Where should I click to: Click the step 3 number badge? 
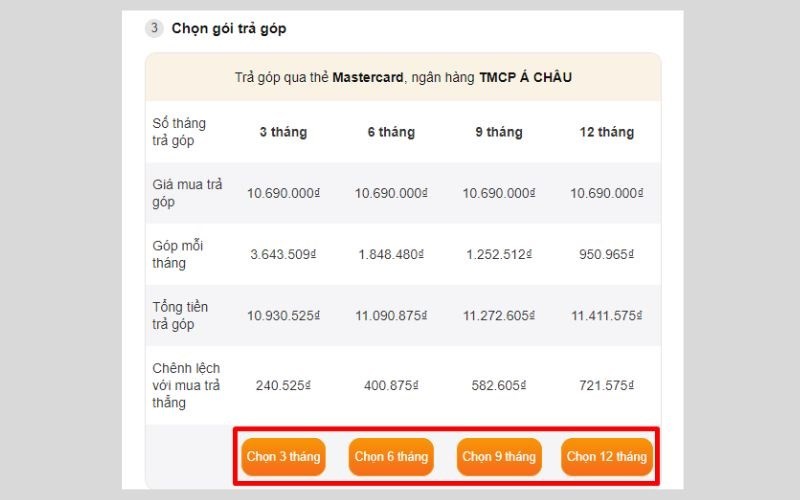point(154,28)
